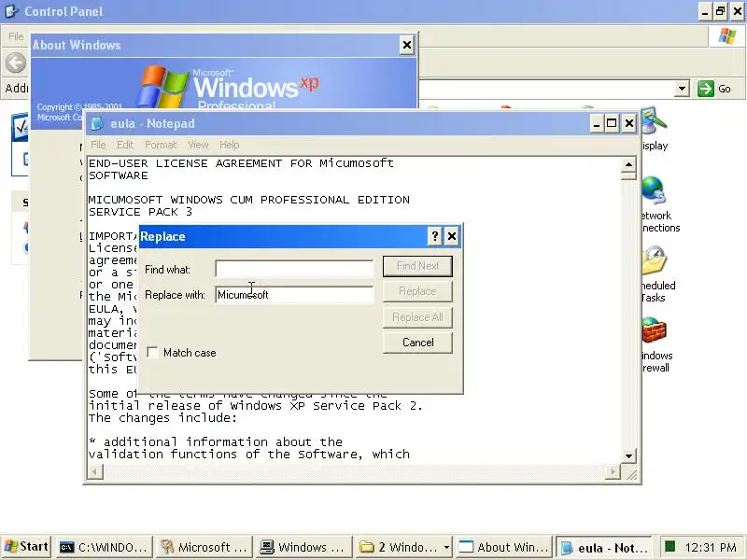Viewport: 747px width, 560px height.
Task: Close the About Windows dialog
Action: click(407, 45)
